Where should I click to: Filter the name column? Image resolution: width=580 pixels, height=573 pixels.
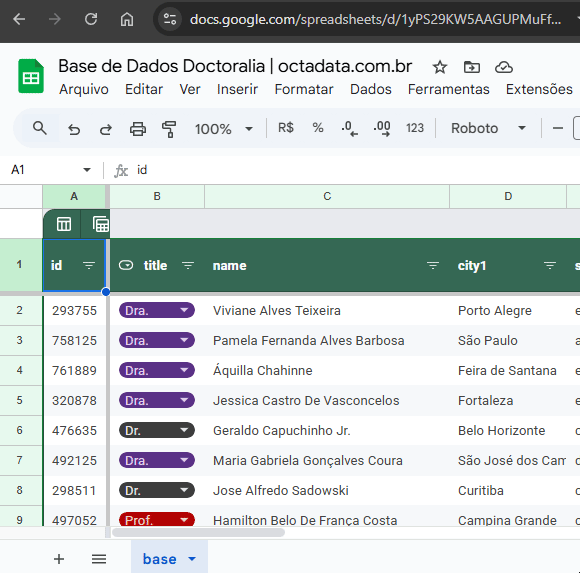(433, 265)
